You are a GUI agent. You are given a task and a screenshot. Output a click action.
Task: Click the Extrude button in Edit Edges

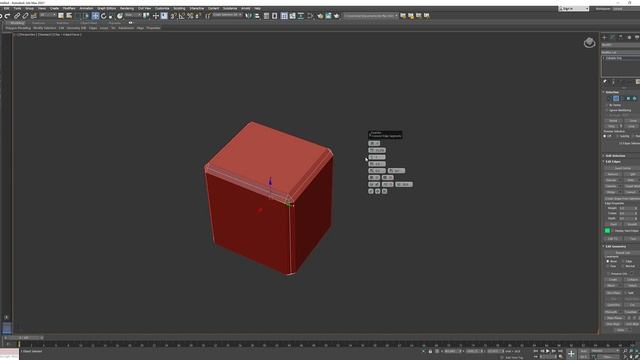(x=611, y=180)
